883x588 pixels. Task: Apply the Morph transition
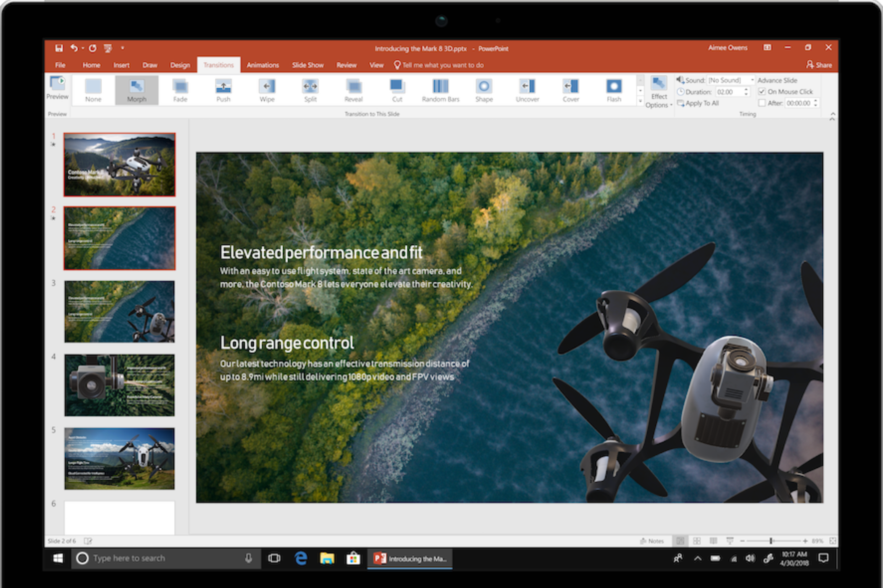[137, 90]
